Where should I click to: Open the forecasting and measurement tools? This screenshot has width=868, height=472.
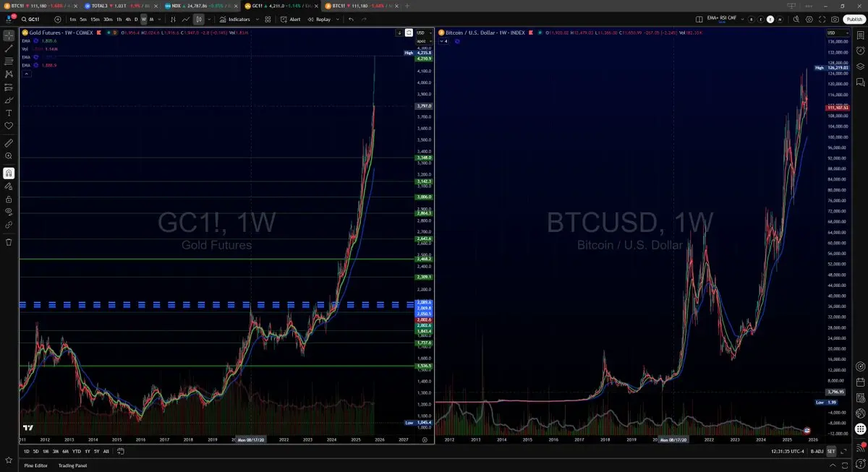[x=9, y=87]
